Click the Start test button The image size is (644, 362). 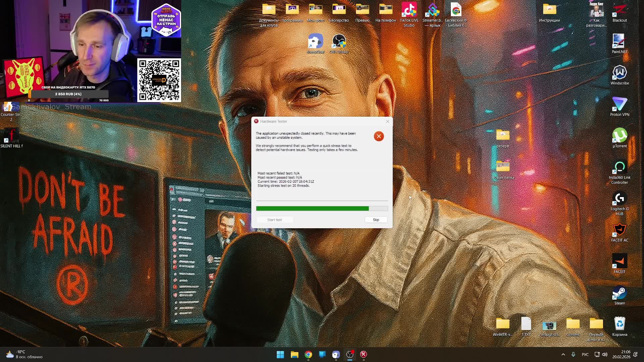pos(274,220)
